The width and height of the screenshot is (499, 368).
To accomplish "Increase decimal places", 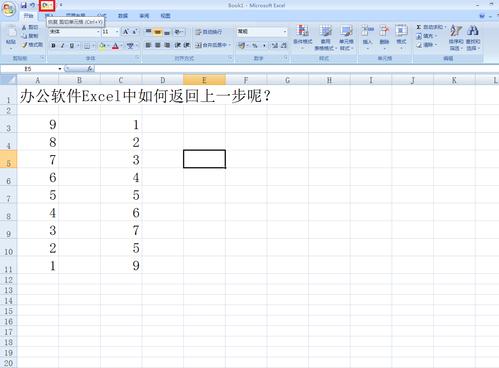I will (274, 45).
